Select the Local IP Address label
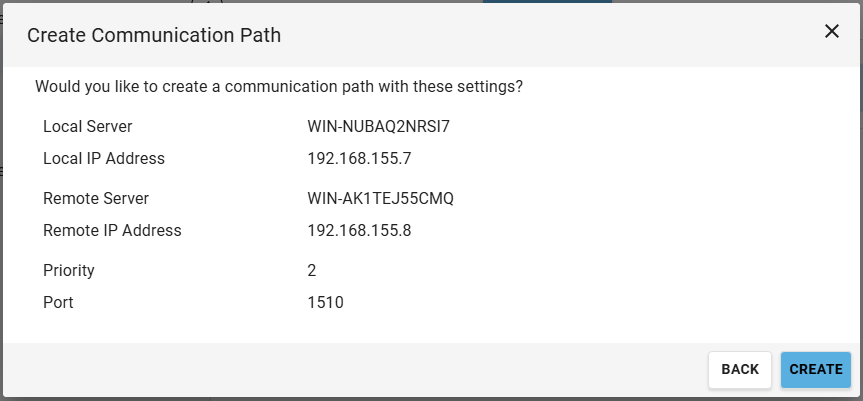The image size is (863, 401). coord(104,158)
